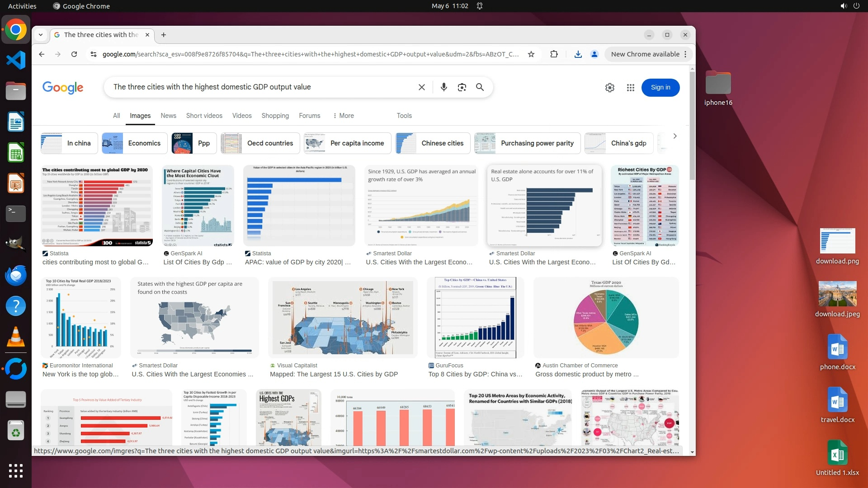Start voice search with microphone icon
Image resolution: width=868 pixels, height=488 pixels.
pyautogui.click(x=443, y=87)
